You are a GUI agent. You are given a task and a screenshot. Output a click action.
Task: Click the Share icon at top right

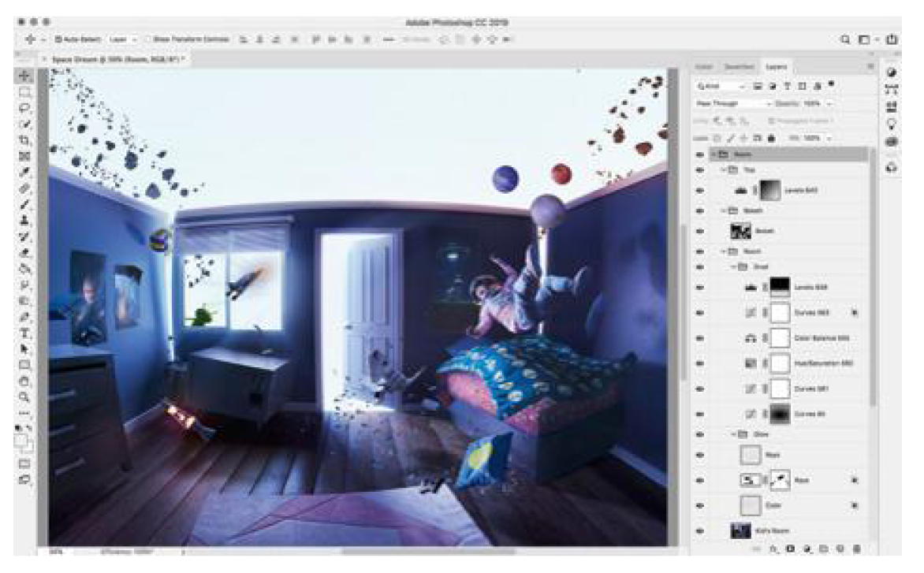coord(892,39)
